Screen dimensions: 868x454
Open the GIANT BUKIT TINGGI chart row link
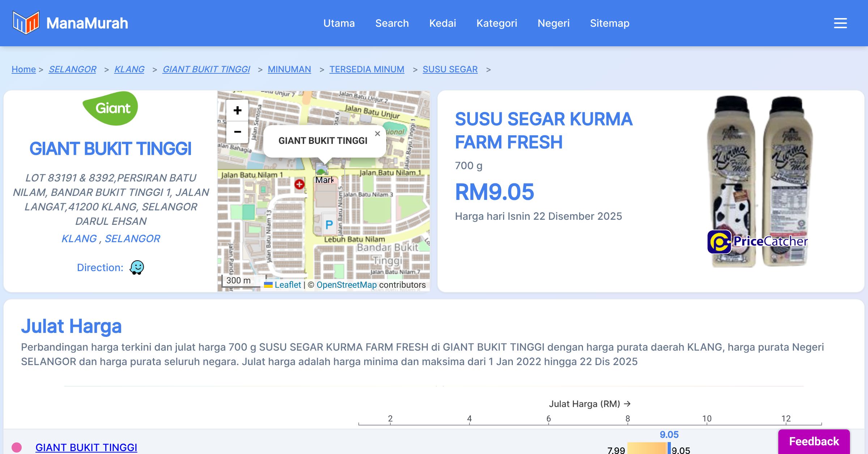[x=86, y=447]
